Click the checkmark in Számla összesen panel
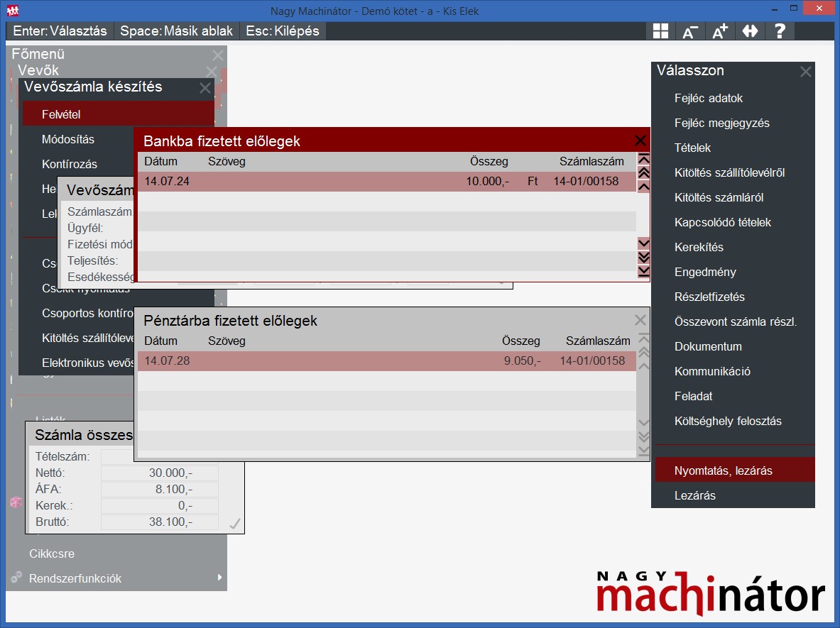The width and height of the screenshot is (840, 628). [235, 524]
